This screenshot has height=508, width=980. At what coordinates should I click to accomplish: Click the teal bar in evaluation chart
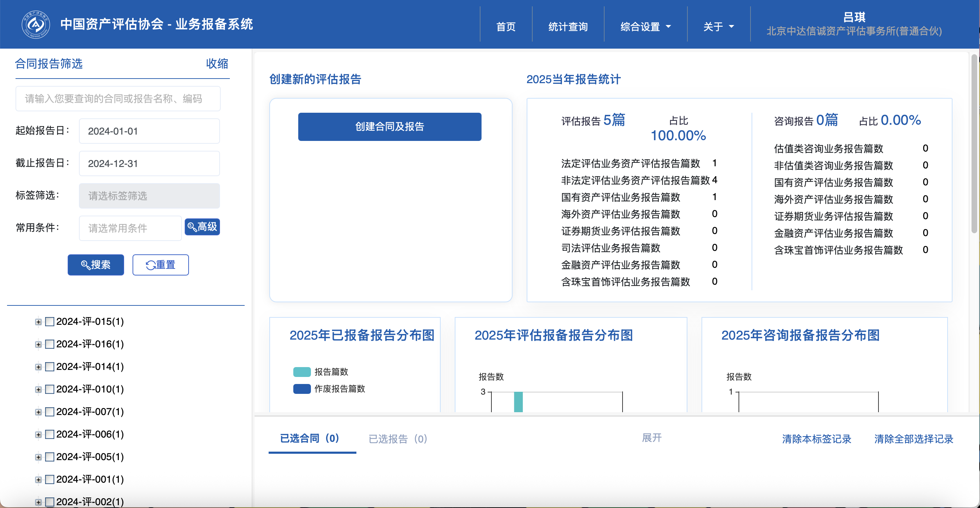coord(518,402)
